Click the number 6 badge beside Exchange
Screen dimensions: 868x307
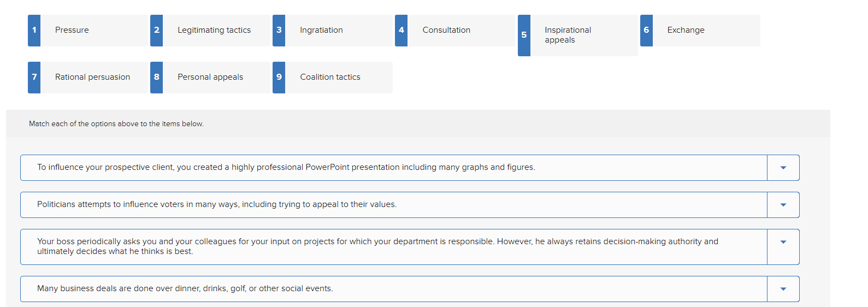(x=646, y=30)
